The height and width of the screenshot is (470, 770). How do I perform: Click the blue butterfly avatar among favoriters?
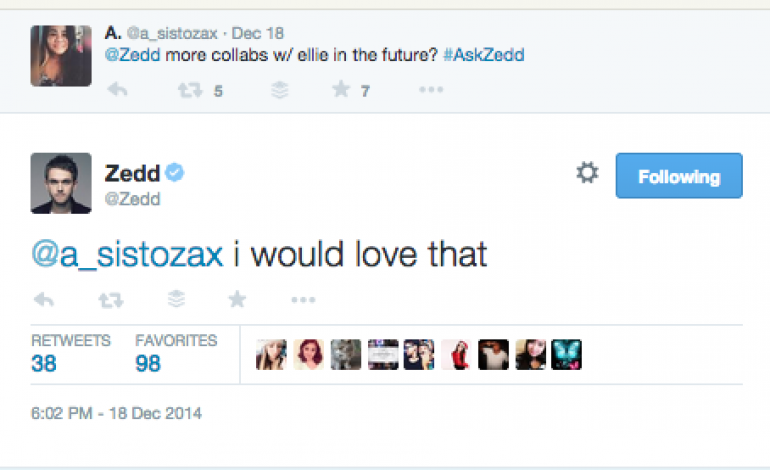[567, 355]
